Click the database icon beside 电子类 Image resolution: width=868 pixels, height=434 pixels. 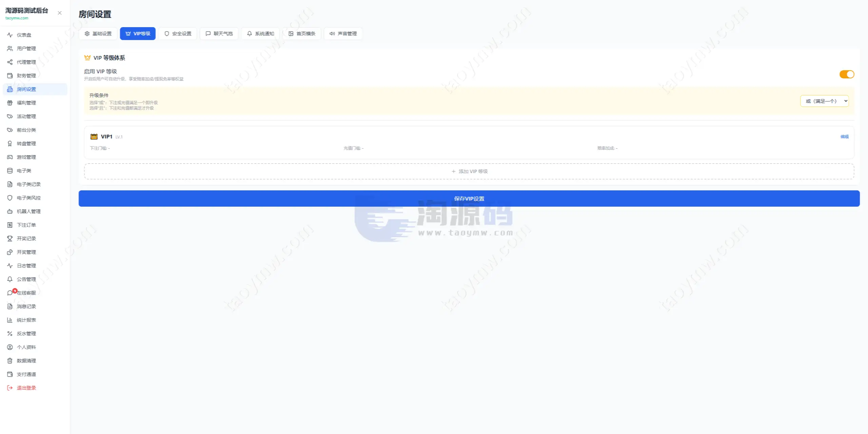[x=10, y=171]
